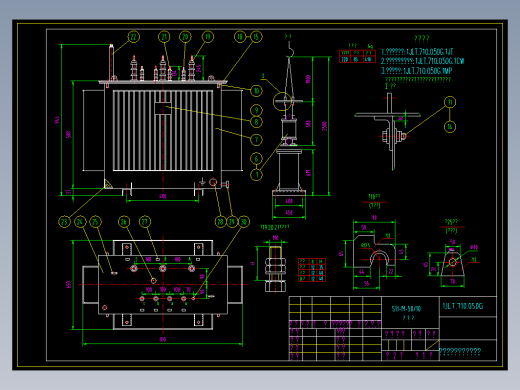Image resolution: width=520 pixels, height=390 pixels.
Task: Pick the 55 dimension below bracket detail
Action: click(x=366, y=283)
